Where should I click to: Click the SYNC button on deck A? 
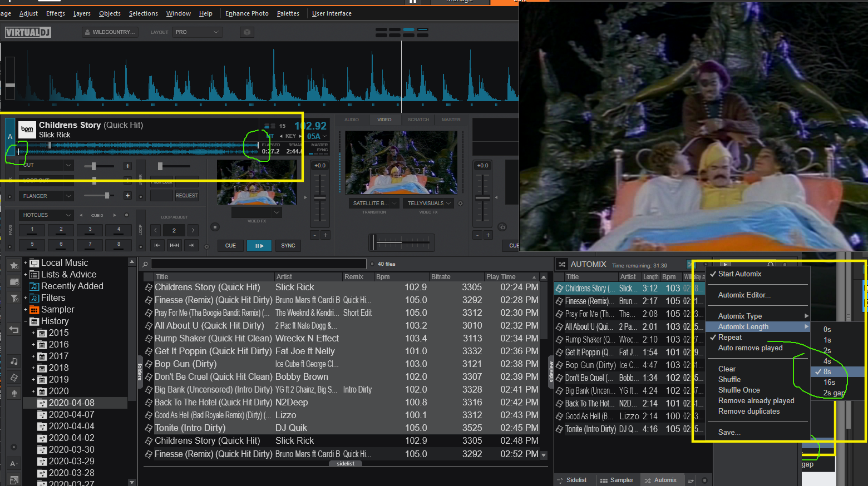(288, 246)
